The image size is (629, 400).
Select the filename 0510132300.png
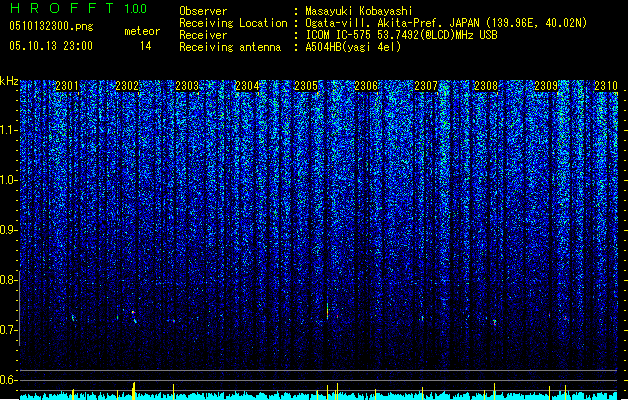click(51, 26)
